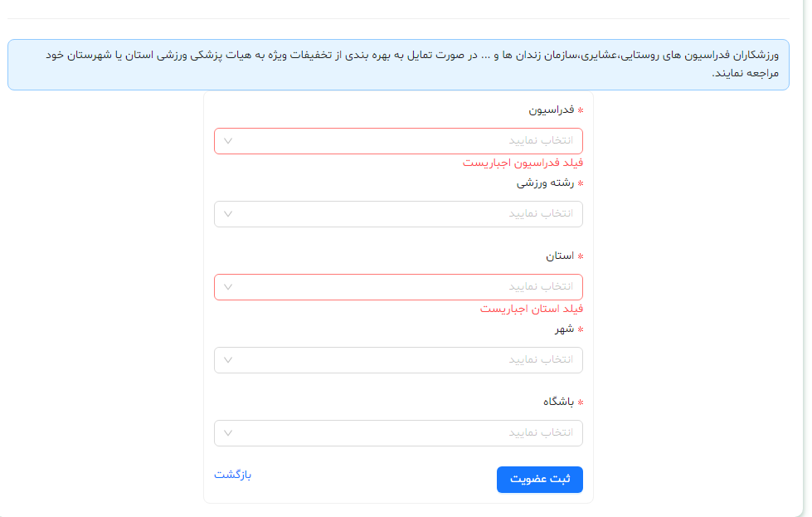Open the رشته ورزشی dropdown field
The image size is (812, 517).
point(398,214)
